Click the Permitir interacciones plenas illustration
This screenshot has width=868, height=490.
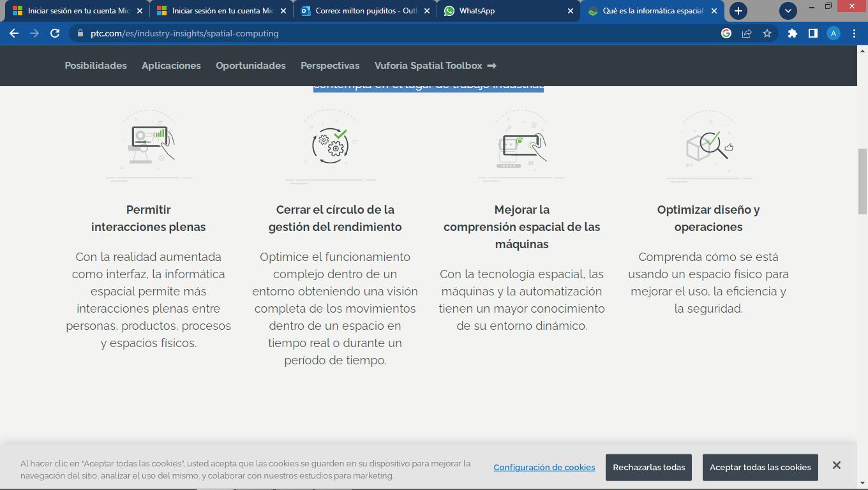point(149,145)
